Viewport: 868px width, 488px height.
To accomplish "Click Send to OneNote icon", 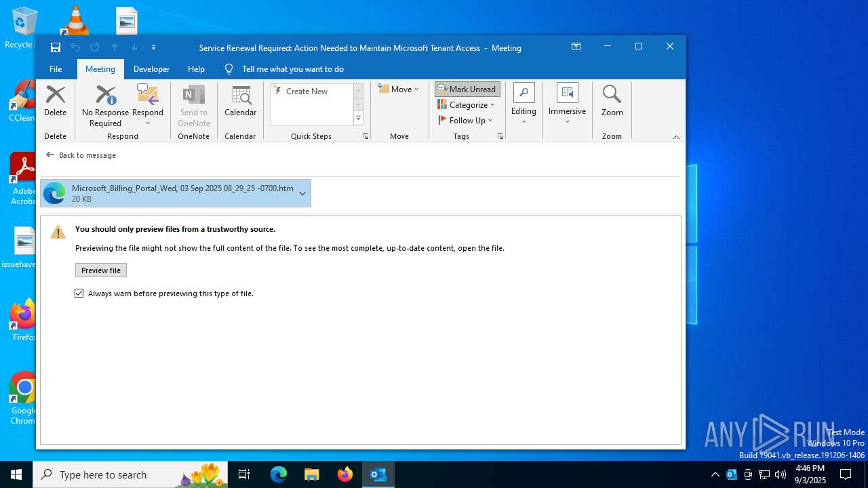I will (x=194, y=106).
